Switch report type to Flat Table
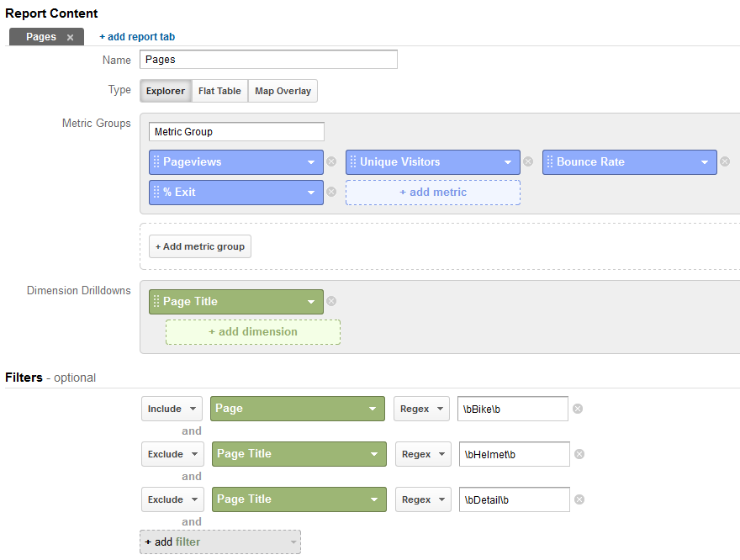Screen dimensions: 740x560 click(x=219, y=91)
